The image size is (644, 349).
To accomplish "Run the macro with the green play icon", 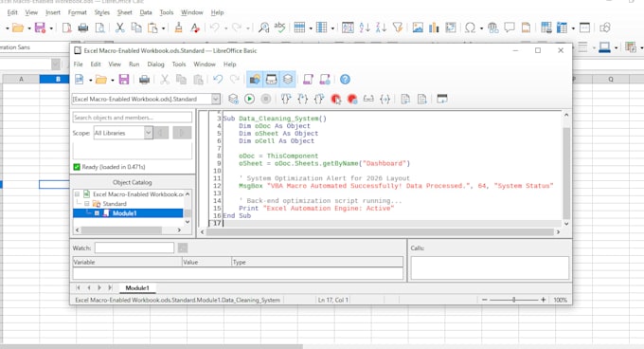I will [249, 99].
